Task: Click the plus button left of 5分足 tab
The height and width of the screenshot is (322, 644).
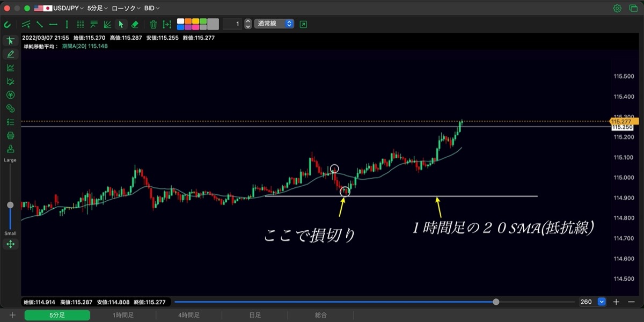Action: click(x=12, y=315)
